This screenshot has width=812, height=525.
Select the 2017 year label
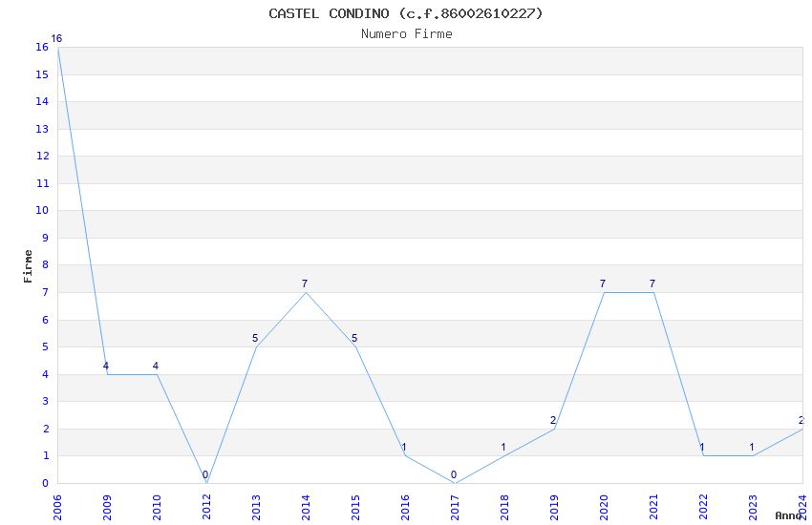455,508
